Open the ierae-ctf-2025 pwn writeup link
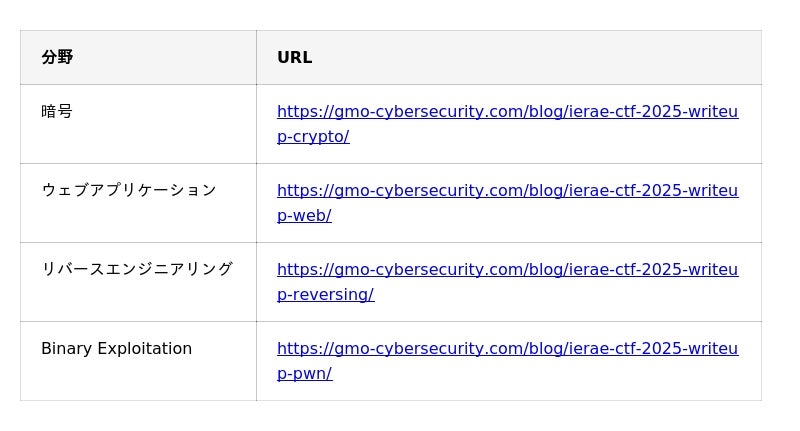This screenshot has width=800, height=431. pos(507,349)
